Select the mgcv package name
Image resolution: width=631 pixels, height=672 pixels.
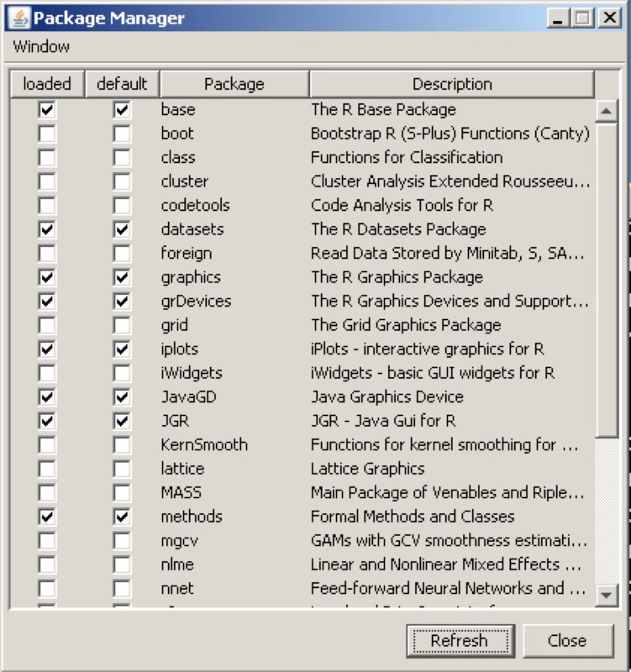(x=180, y=541)
